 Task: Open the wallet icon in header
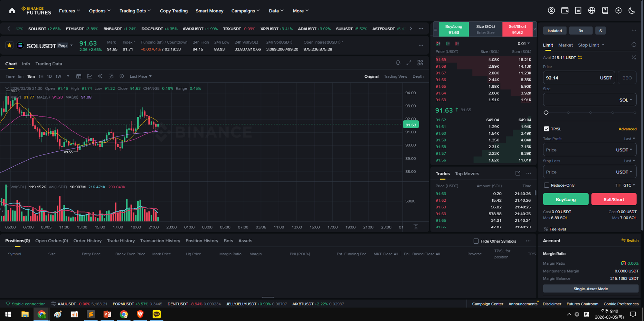[565, 10]
